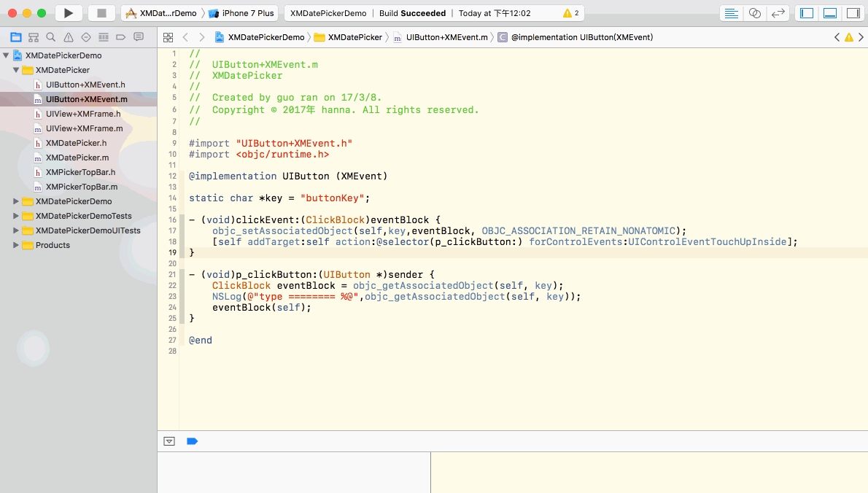
Task: Click the eventBlock(self); code line
Action: [x=261, y=307]
